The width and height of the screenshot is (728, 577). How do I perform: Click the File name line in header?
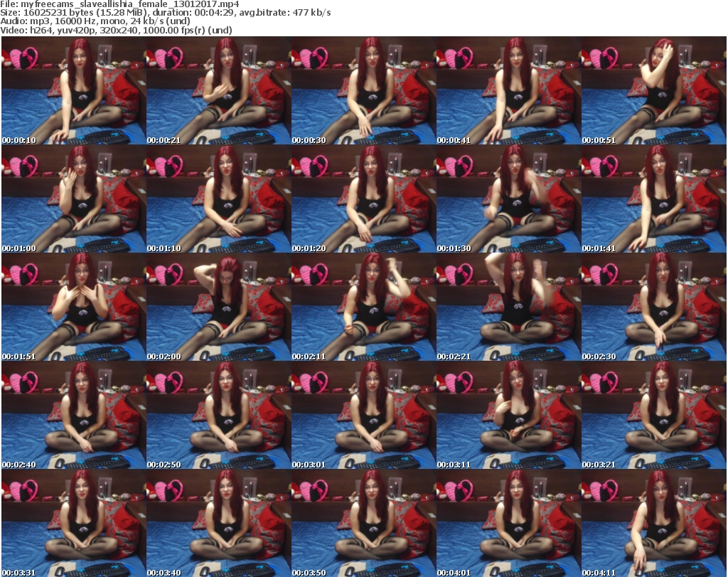119,4
